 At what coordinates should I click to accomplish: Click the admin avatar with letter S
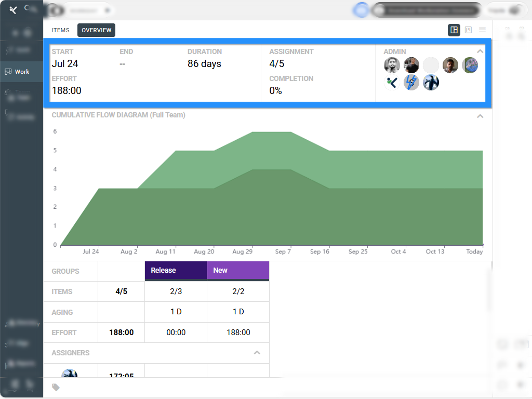pos(411,82)
